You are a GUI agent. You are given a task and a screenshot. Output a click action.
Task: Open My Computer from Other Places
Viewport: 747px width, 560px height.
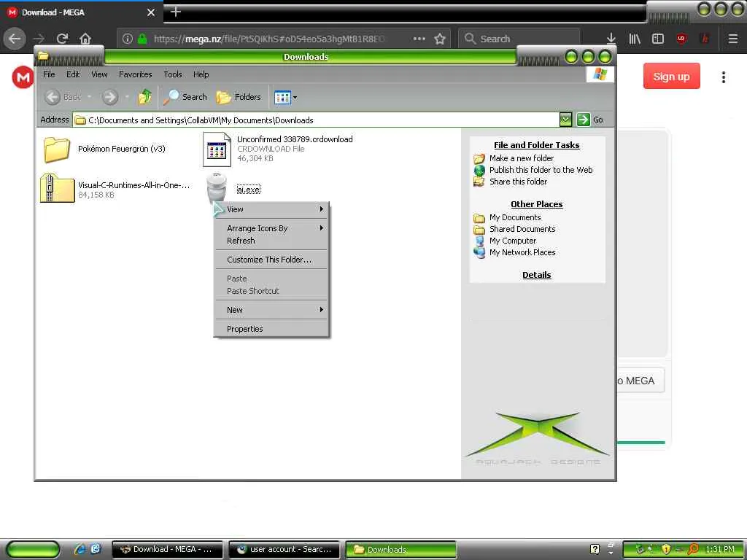tap(513, 241)
